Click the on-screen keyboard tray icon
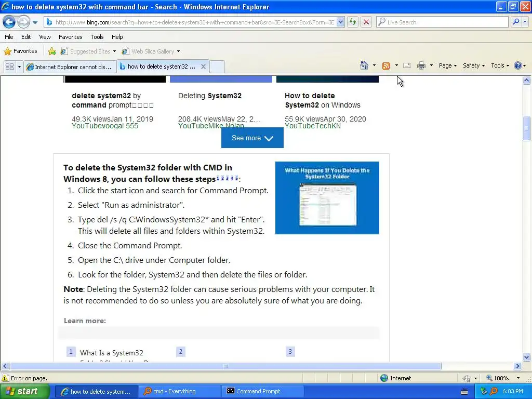 (x=464, y=392)
